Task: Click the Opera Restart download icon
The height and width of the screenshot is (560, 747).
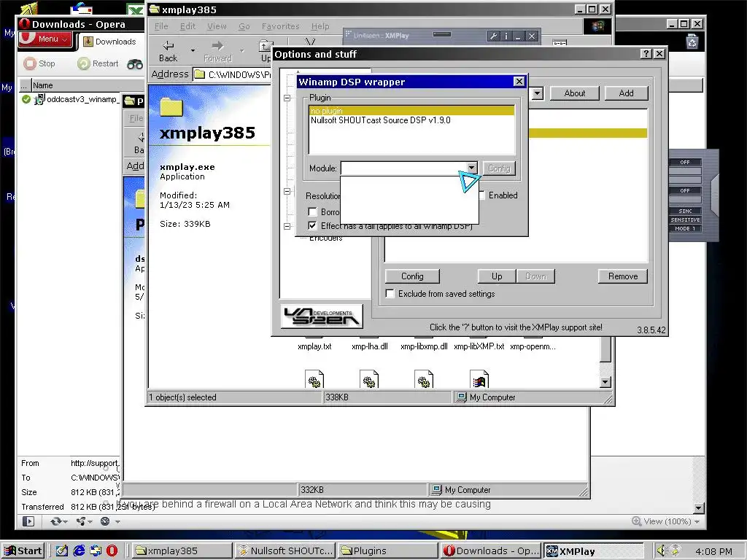Action: coord(84,63)
